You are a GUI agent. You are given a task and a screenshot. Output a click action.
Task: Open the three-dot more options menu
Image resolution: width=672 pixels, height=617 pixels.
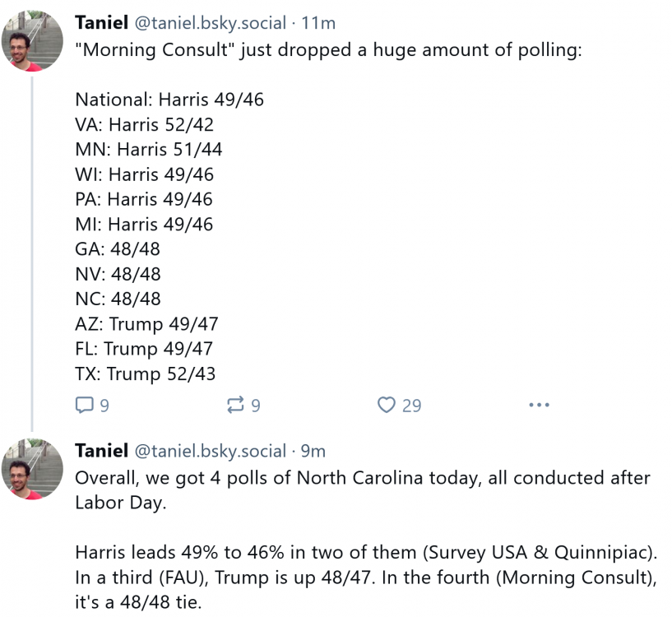pyautogui.click(x=539, y=405)
